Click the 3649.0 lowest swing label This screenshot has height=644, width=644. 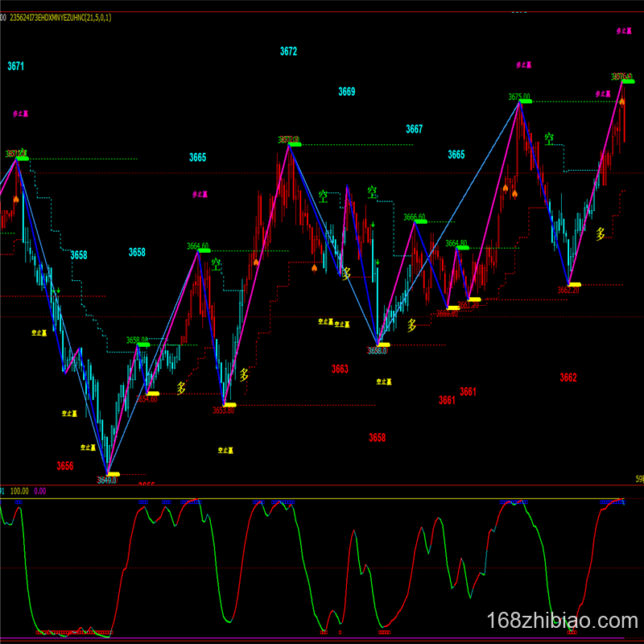(x=107, y=480)
